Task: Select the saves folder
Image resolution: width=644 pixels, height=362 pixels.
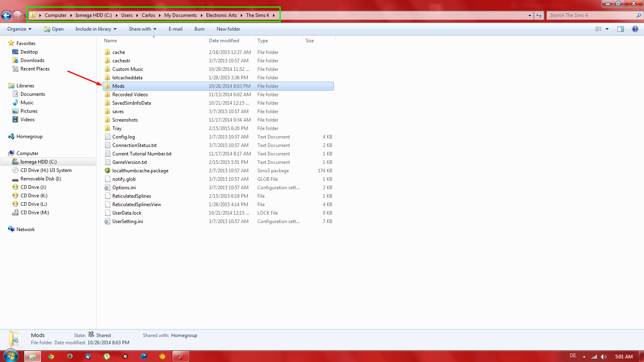Action: coord(118,112)
